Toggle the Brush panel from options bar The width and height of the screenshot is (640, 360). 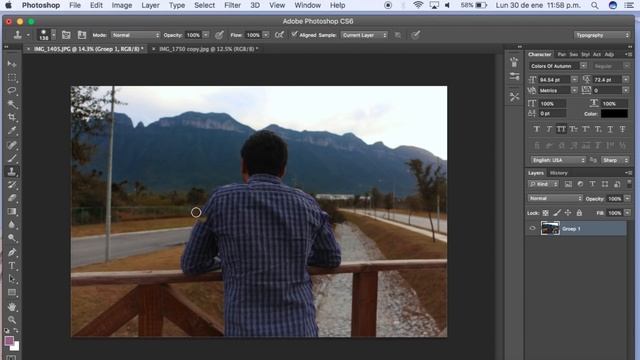pyautogui.click(x=66, y=35)
